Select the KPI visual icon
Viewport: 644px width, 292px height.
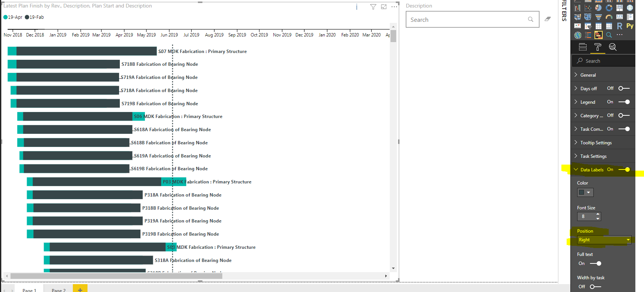point(578,26)
